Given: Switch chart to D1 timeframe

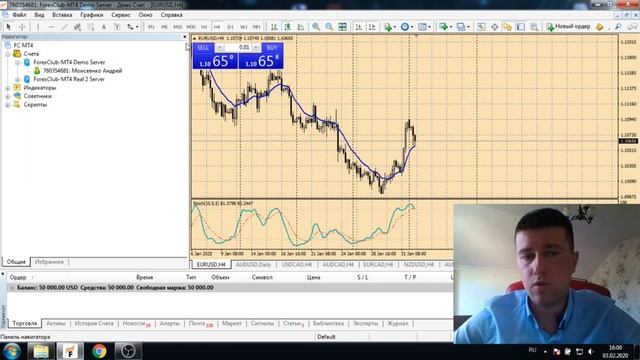Looking at the screenshot, I should pyautogui.click(x=230, y=27).
